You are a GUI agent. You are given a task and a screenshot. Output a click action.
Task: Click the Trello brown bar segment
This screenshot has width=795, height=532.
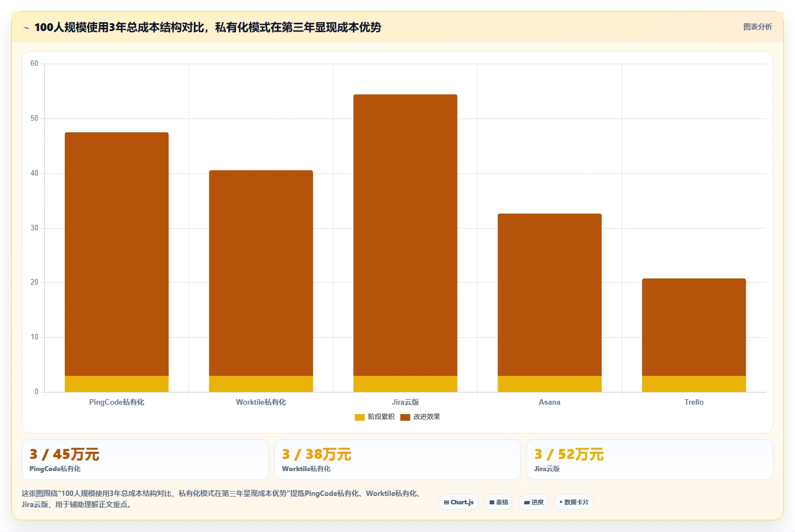(694, 327)
